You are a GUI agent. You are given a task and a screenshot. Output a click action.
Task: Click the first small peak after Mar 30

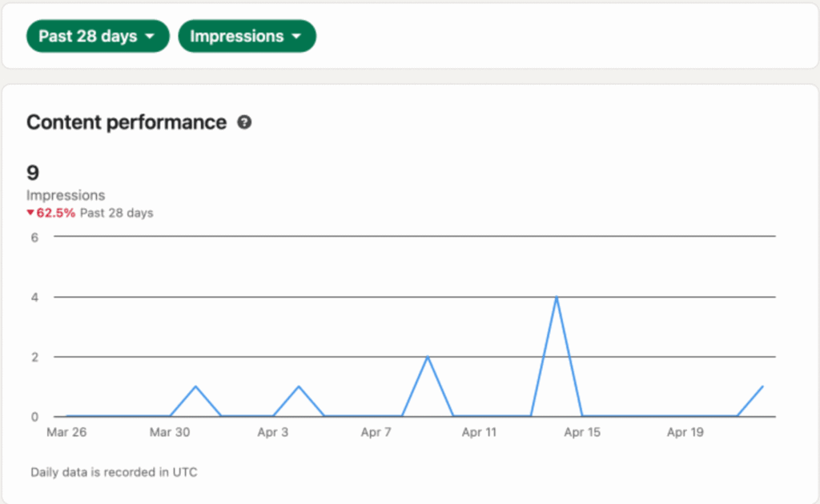pos(195,386)
